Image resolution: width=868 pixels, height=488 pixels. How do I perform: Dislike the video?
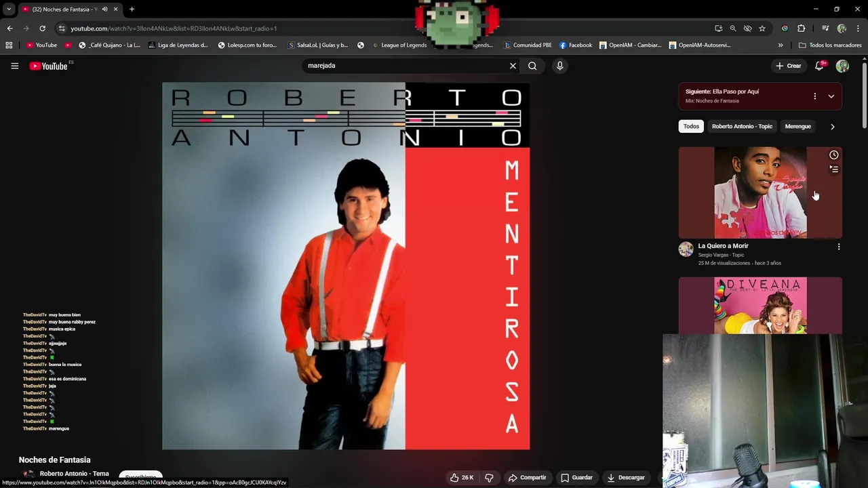coord(489,478)
